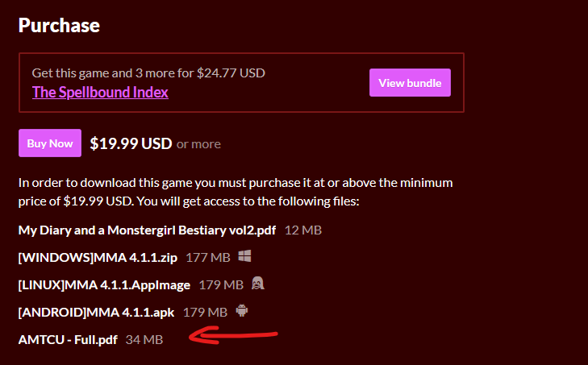Viewport: 588px width, 365px height.
Task: Click the "or more" text beside the price
Action: 198,144
